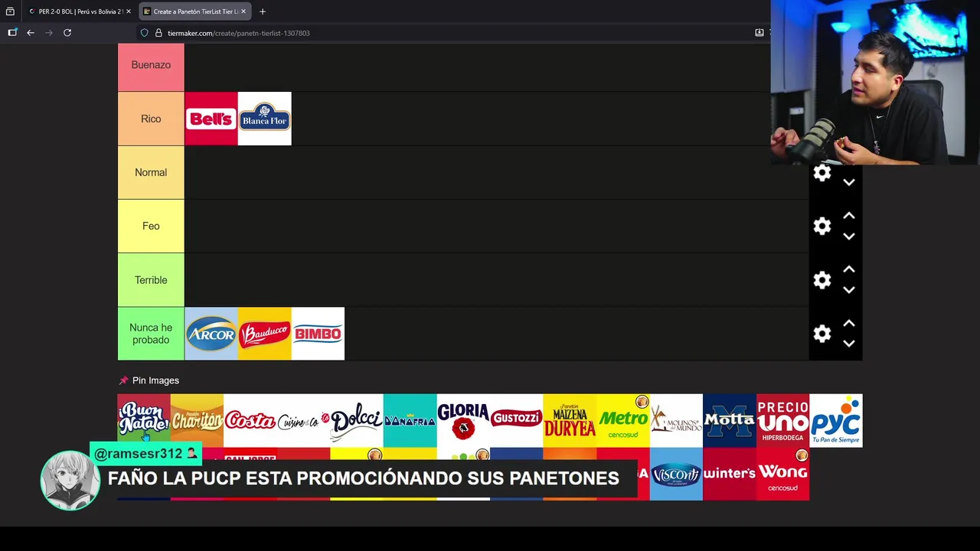This screenshot has width=980, height=551.
Task: Select the Bell's logo in Rico tier
Action: click(211, 119)
